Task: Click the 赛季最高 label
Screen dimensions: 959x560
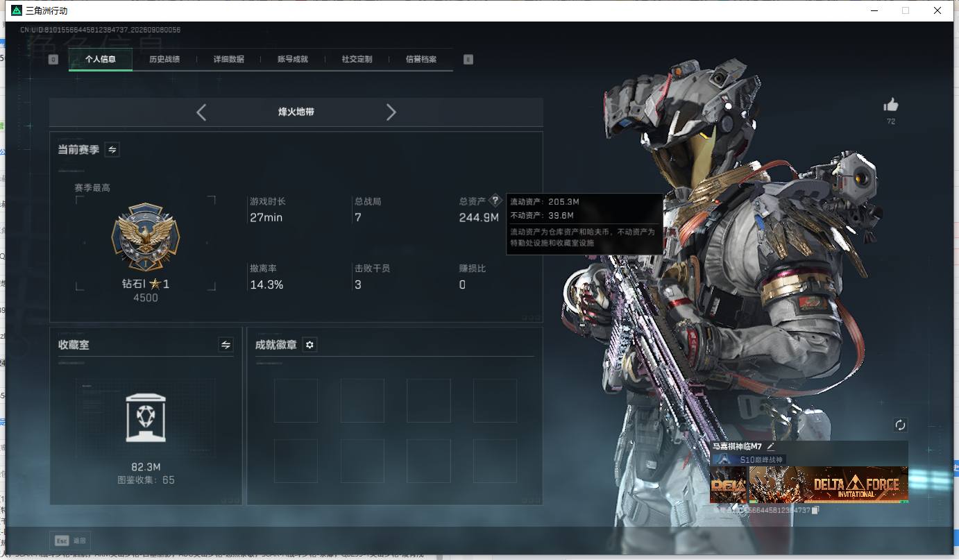Action: pos(92,188)
